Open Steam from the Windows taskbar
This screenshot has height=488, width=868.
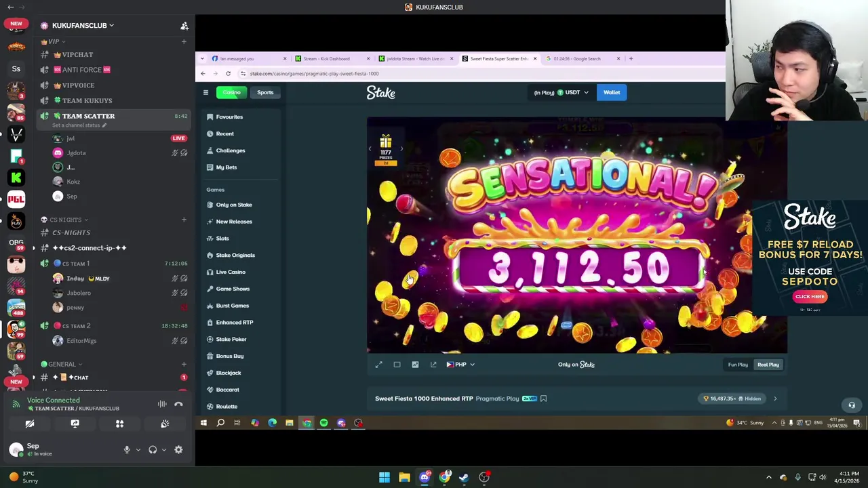pos(464,477)
